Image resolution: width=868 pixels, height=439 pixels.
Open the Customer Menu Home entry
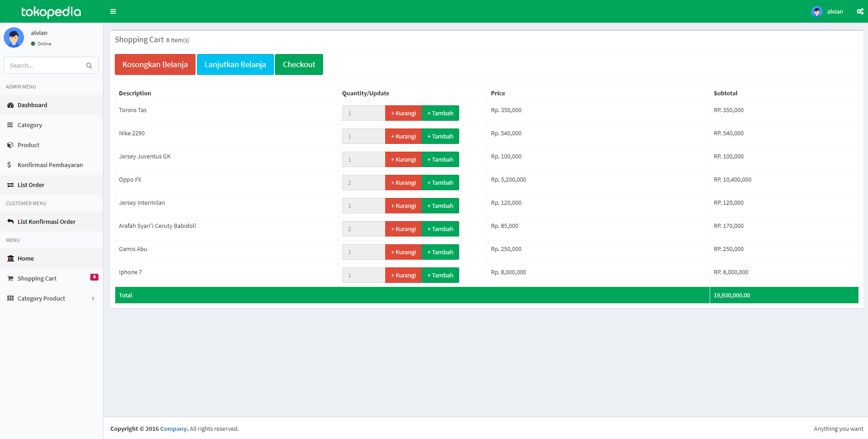click(x=25, y=258)
